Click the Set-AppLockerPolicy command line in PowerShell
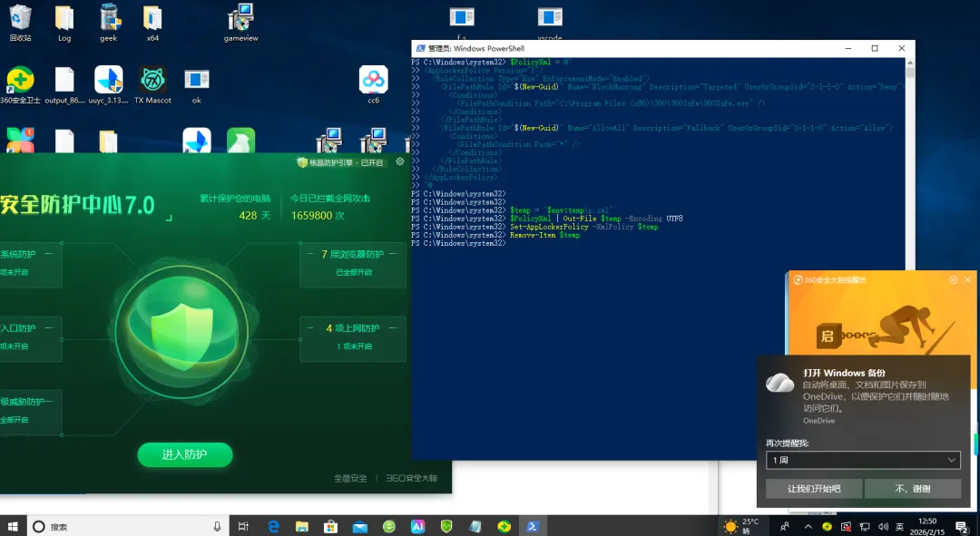980x536 pixels. (583, 227)
